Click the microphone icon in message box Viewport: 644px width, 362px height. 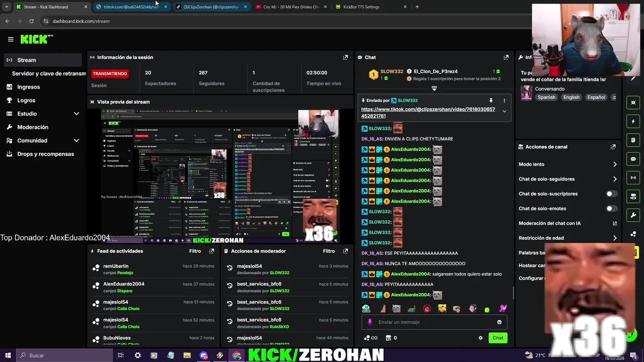coord(370,322)
